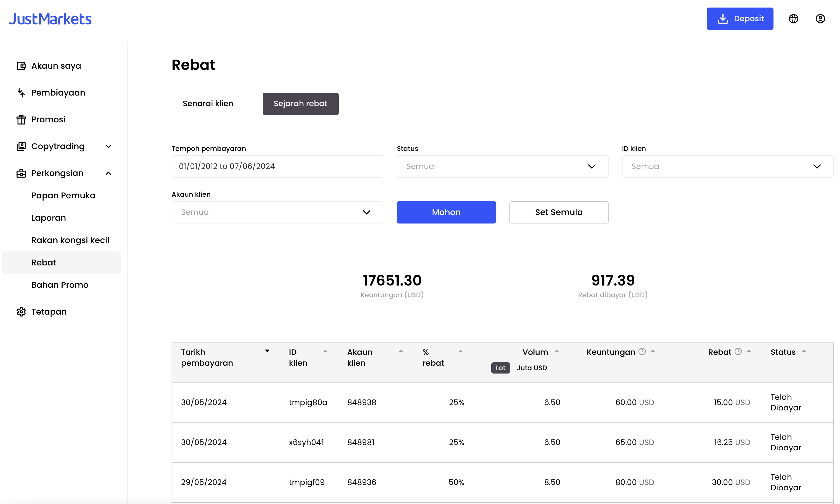Click the Keuntungan column help icon
Image resolution: width=840 pixels, height=504 pixels.
coord(642,351)
